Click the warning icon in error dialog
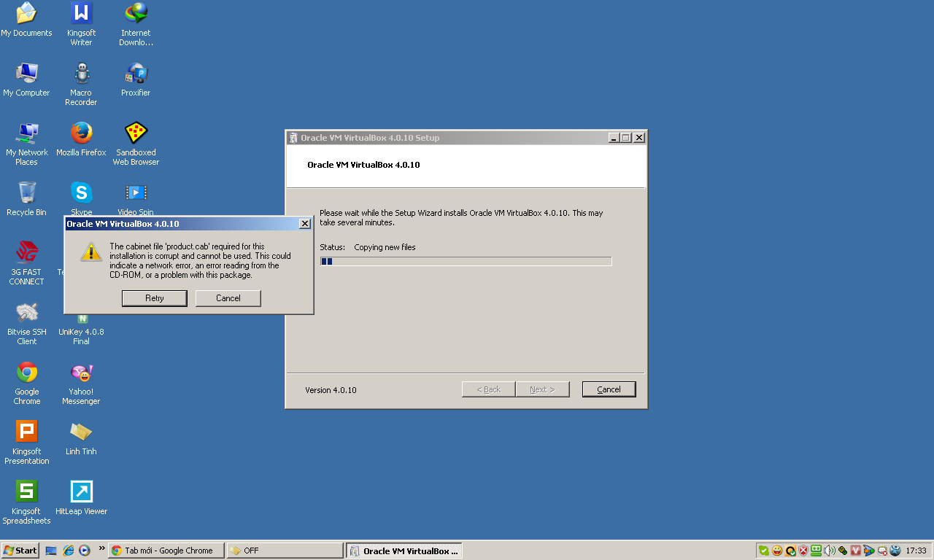Screen dimensions: 934x560 tap(91, 252)
